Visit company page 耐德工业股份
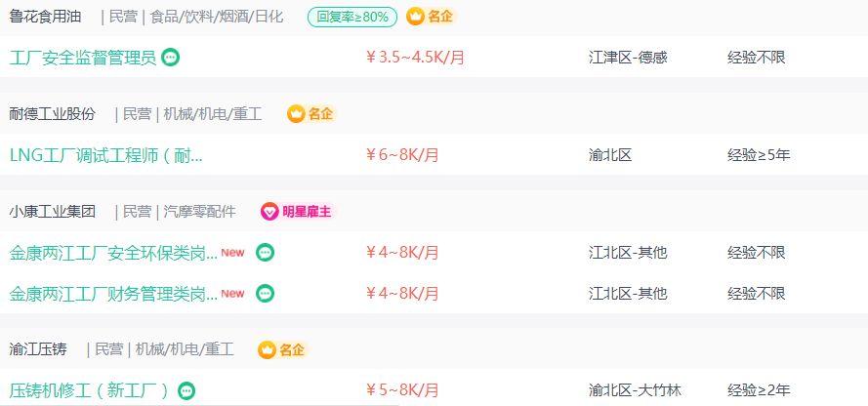This screenshot has height=406, width=868. (53, 114)
